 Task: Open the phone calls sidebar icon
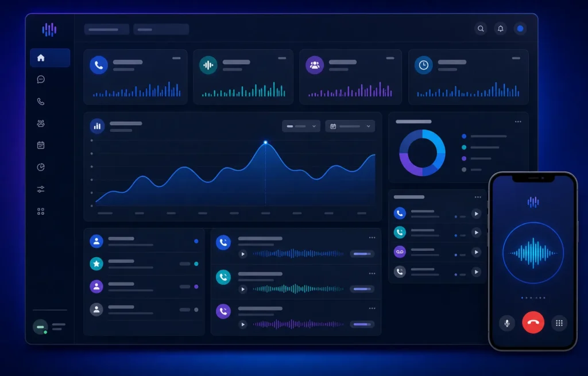pos(41,101)
